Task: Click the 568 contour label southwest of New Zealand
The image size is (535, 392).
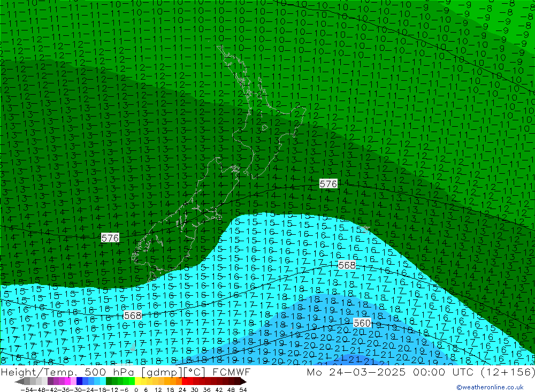Action: pos(133,315)
